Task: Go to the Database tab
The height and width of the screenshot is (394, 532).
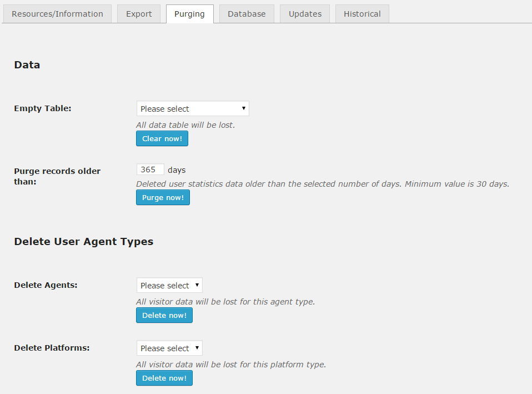Action: click(x=247, y=14)
